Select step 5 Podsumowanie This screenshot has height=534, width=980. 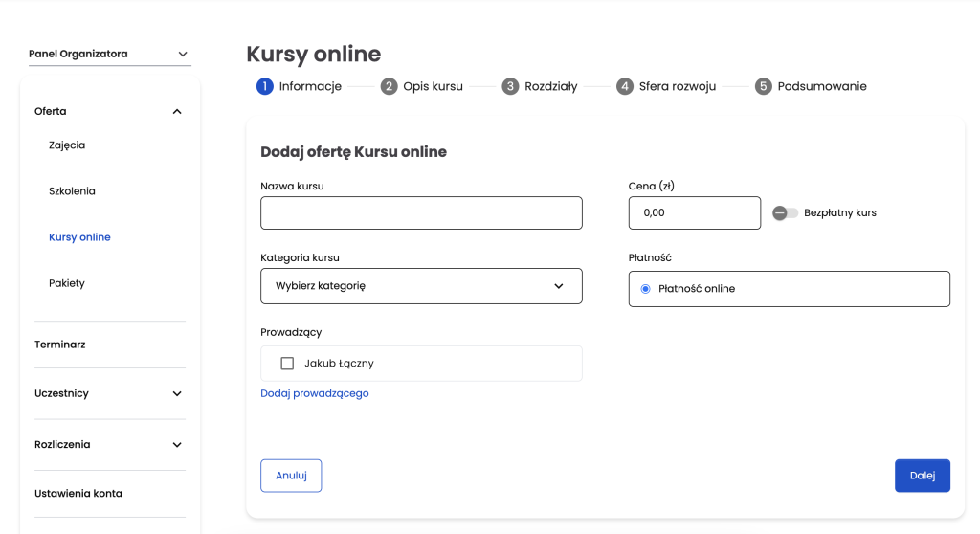tap(811, 86)
